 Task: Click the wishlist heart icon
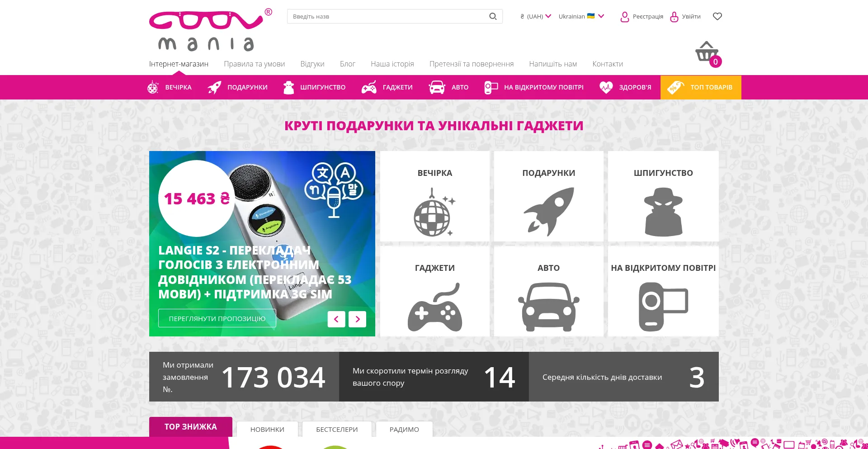(717, 16)
